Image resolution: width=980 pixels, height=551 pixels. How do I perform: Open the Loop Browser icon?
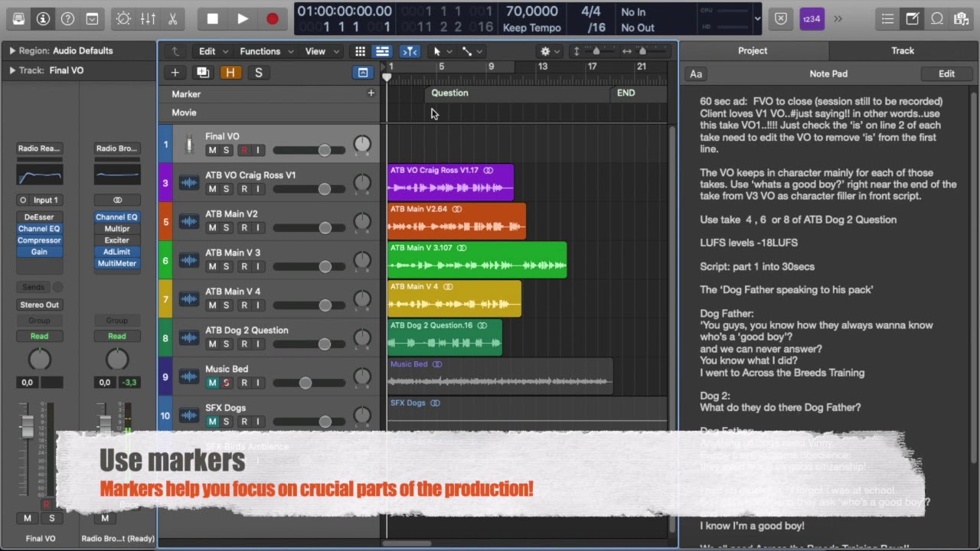coord(937,19)
